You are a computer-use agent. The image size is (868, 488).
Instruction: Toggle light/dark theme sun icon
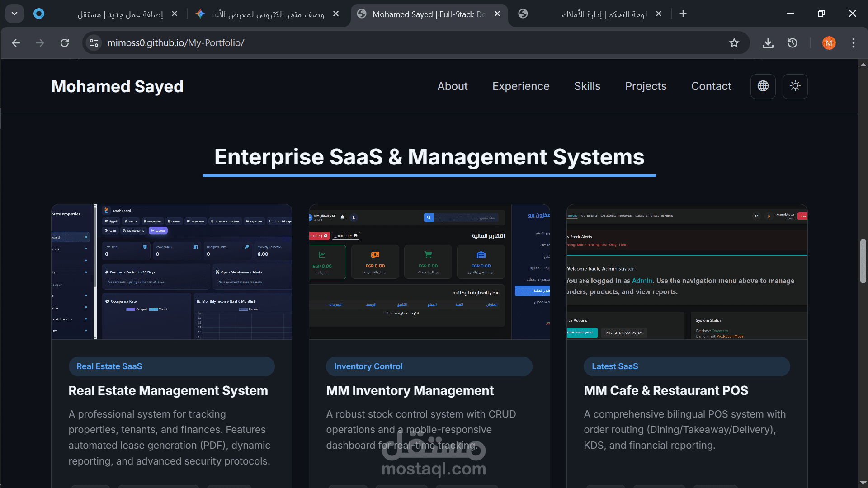[x=795, y=86]
